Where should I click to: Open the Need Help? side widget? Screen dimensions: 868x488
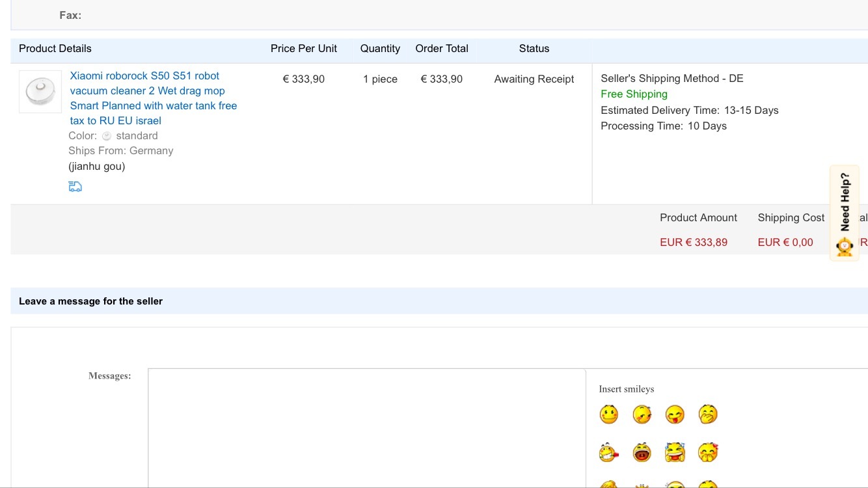click(x=845, y=202)
